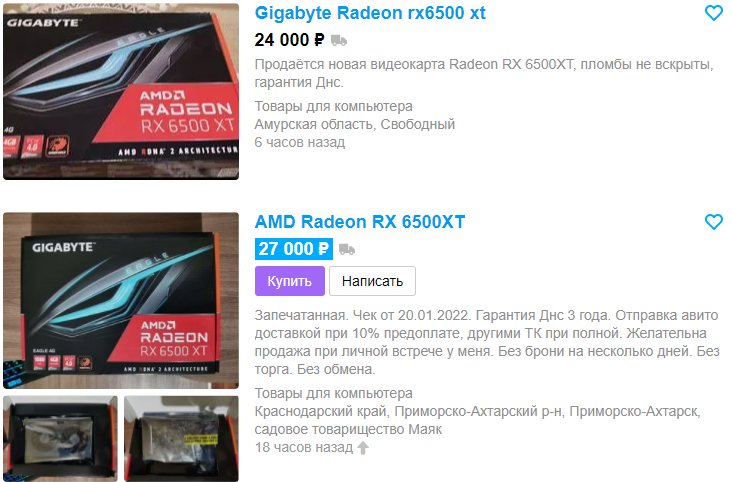Click Товары для компьютера under second listing
This screenshot has width=732, height=482.
pyautogui.click(x=333, y=393)
